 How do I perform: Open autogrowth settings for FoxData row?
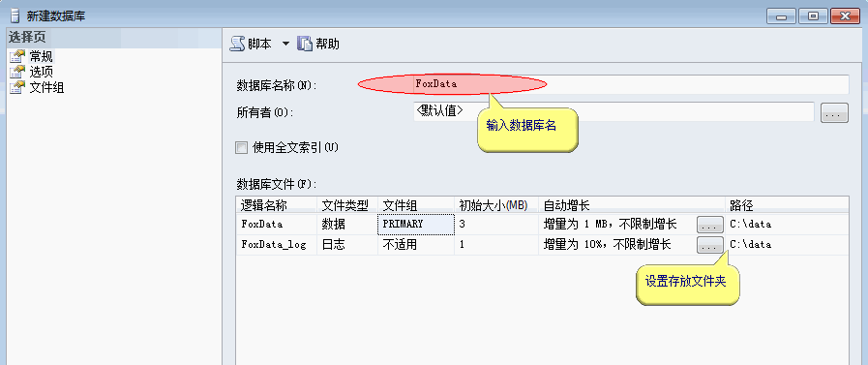(x=709, y=225)
